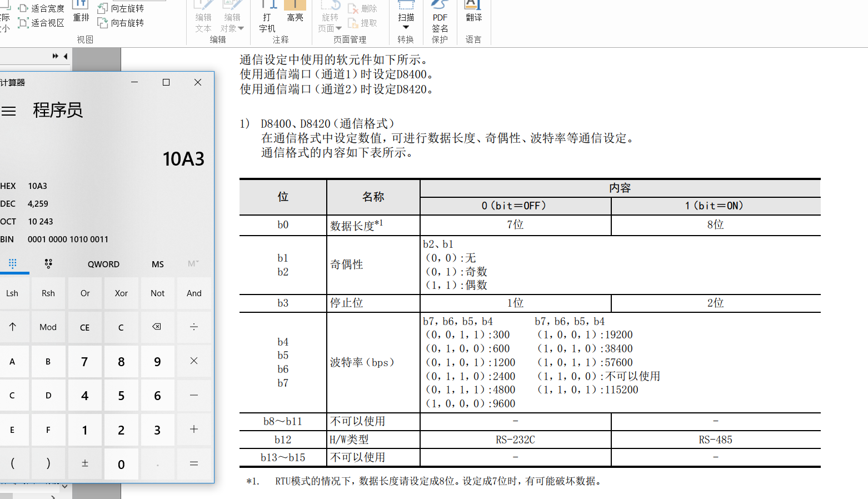This screenshot has width=868, height=499.
Task: Select the full numeric keypad tab
Action: click(12, 264)
